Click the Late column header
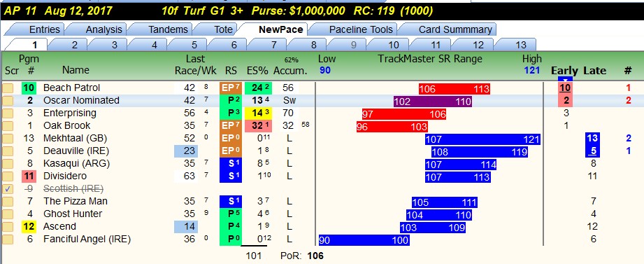Image resolution: width=644 pixels, height=264 pixels. click(595, 70)
